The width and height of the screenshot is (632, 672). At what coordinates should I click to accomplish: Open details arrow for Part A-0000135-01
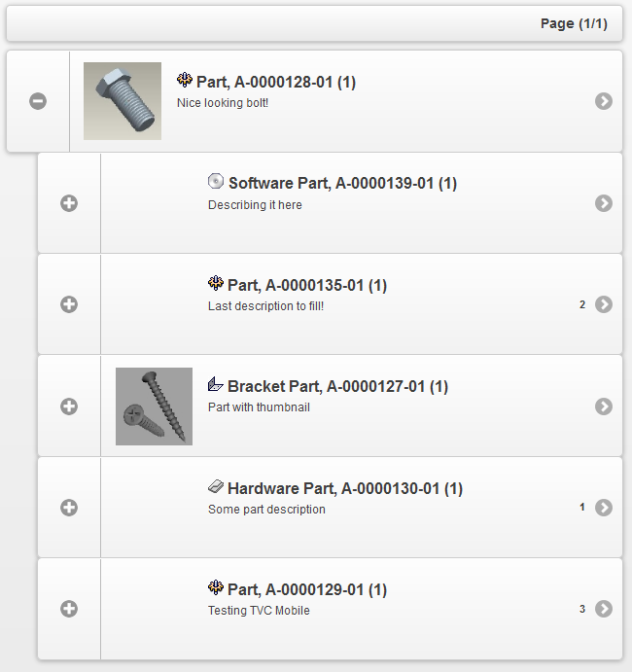click(604, 304)
